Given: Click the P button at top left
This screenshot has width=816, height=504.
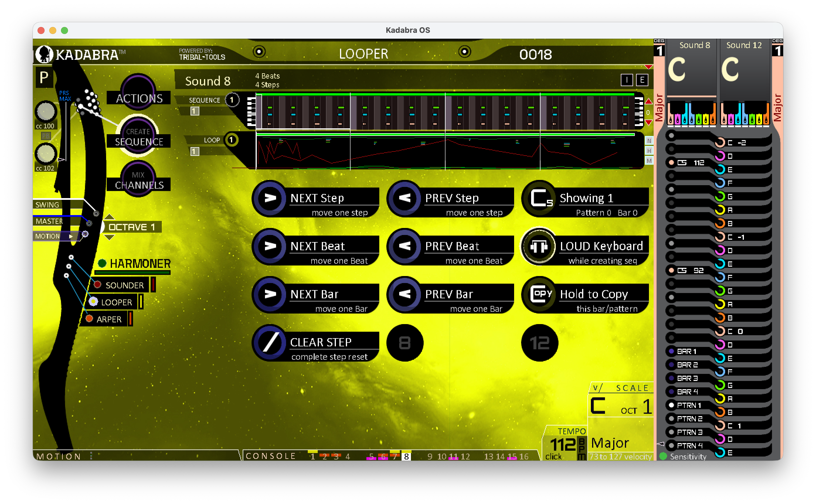Looking at the screenshot, I should [x=44, y=78].
